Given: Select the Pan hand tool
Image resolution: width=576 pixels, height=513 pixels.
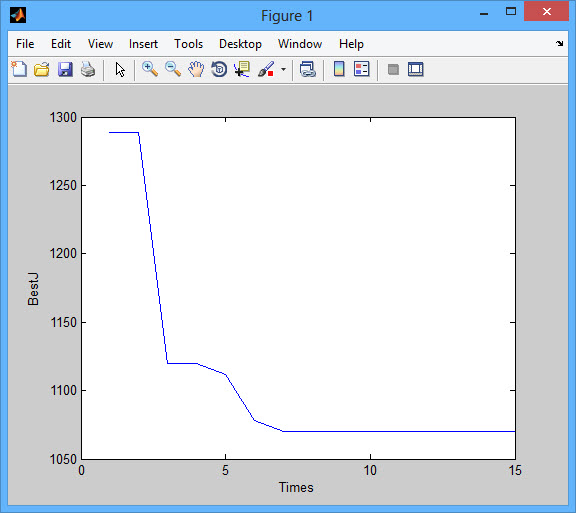Looking at the screenshot, I should tap(196, 69).
